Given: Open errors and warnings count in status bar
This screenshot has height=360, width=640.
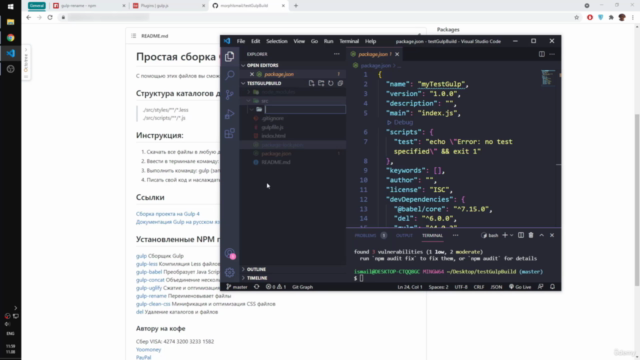Looking at the screenshot, I should click(x=276, y=287).
